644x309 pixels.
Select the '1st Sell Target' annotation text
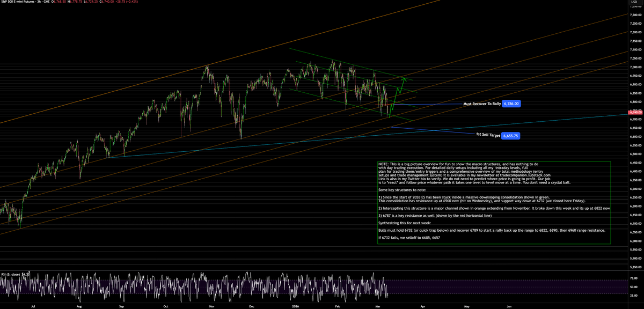point(488,135)
